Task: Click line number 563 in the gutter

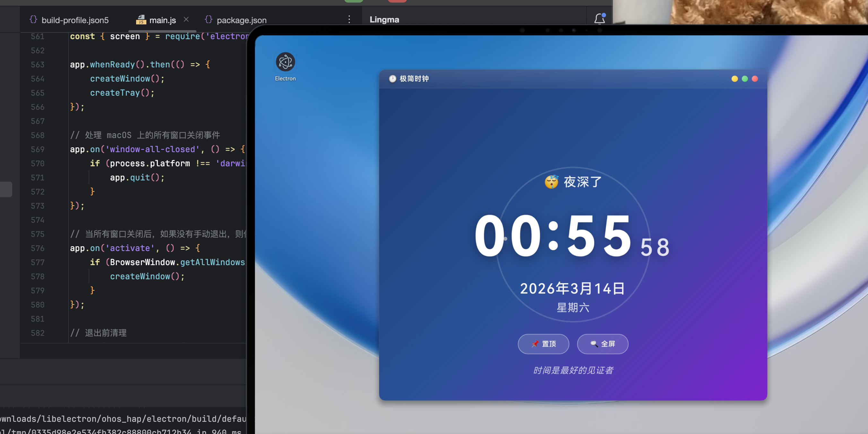Action: tap(38, 65)
